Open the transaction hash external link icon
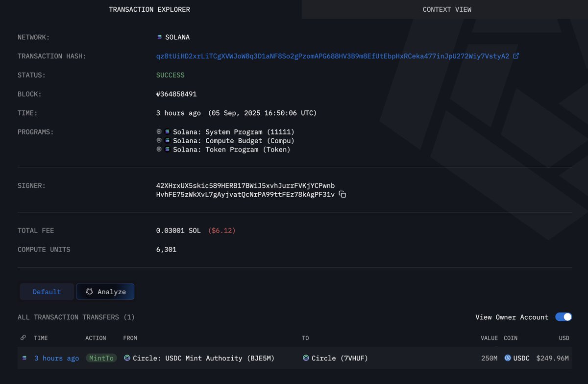Viewport: 588px width, 384px height. pyautogui.click(x=516, y=56)
